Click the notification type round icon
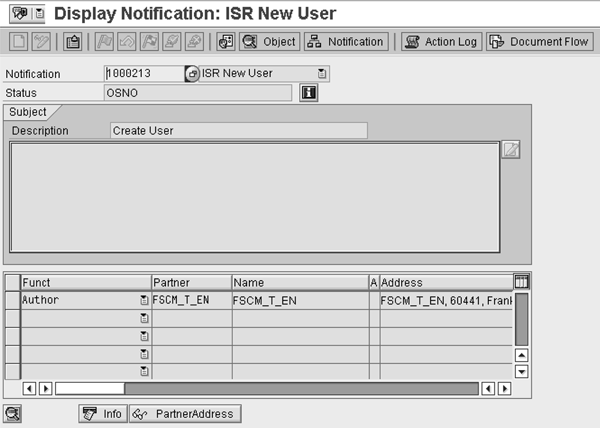Viewport: 600px width, 428px height. coord(192,73)
